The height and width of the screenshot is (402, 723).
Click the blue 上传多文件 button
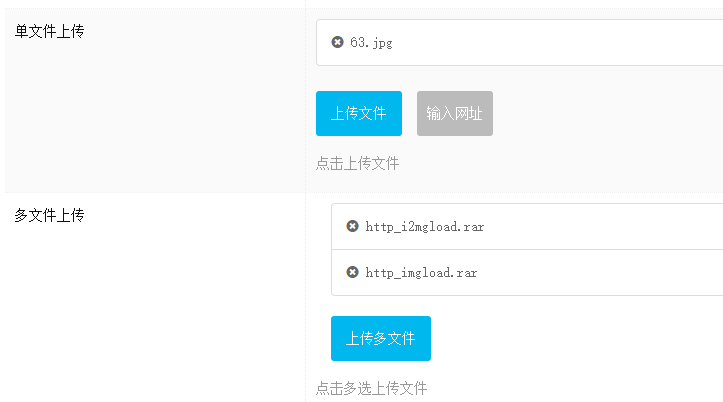(x=381, y=338)
